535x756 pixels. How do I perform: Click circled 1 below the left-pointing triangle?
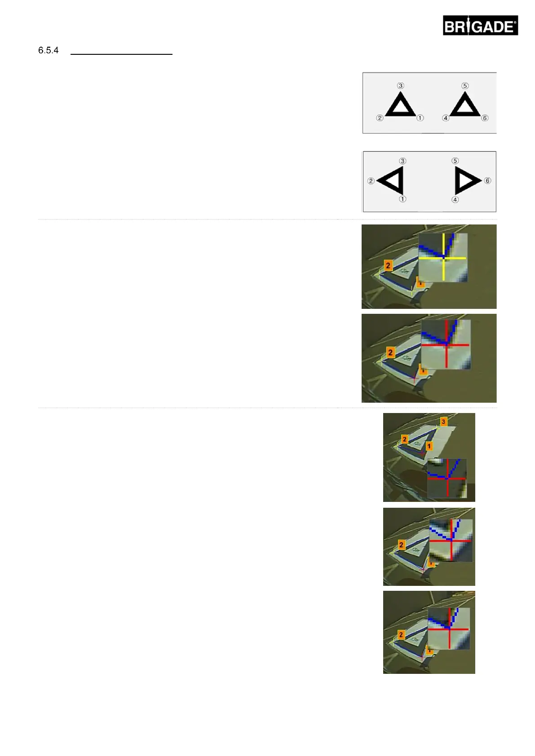pyautogui.click(x=402, y=199)
